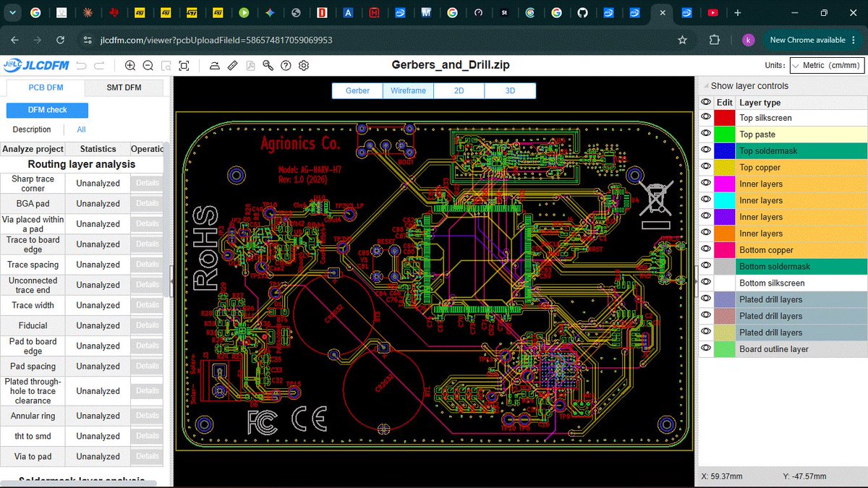Go back in browser history
Viewport: 868px width, 488px height.
pyautogui.click(x=14, y=40)
